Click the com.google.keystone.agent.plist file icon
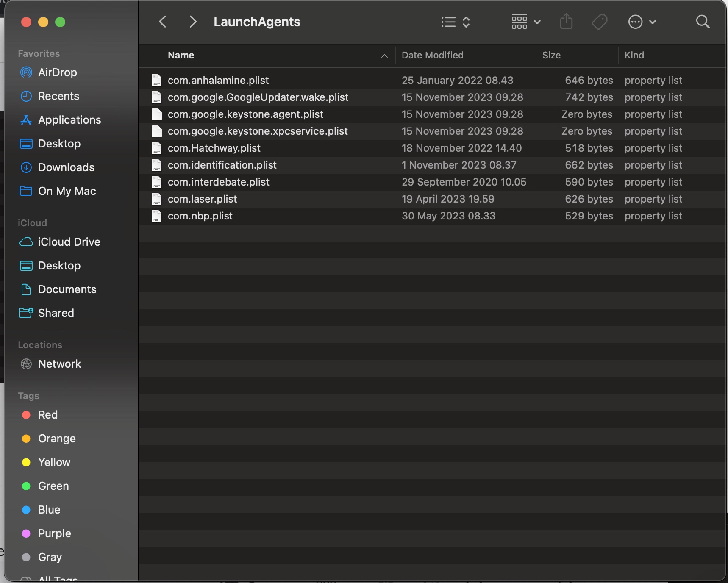The image size is (728, 583). pyautogui.click(x=157, y=114)
